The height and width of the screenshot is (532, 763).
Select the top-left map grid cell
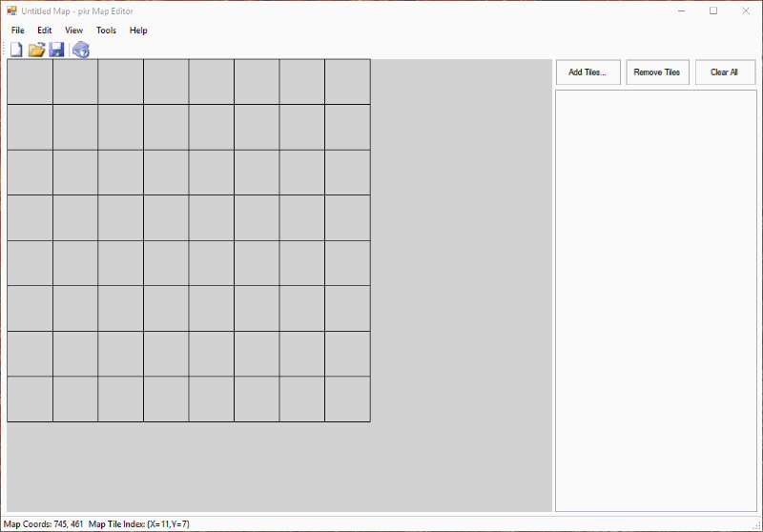(x=30, y=82)
